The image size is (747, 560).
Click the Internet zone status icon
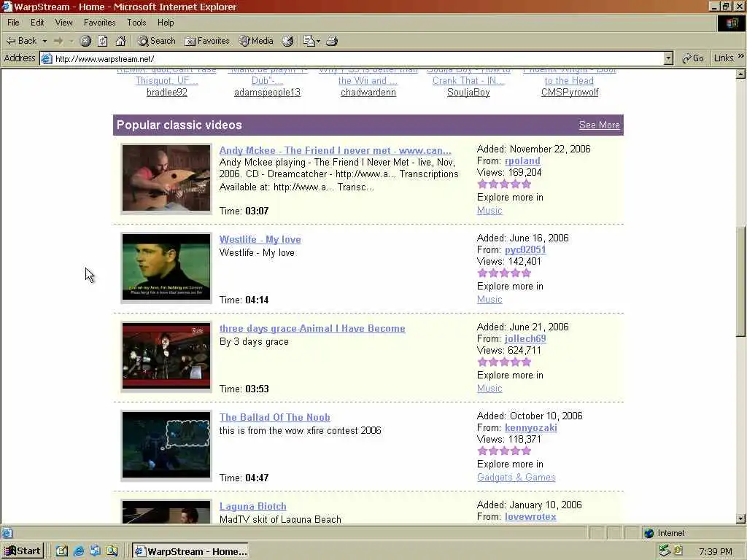click(649, 533)
